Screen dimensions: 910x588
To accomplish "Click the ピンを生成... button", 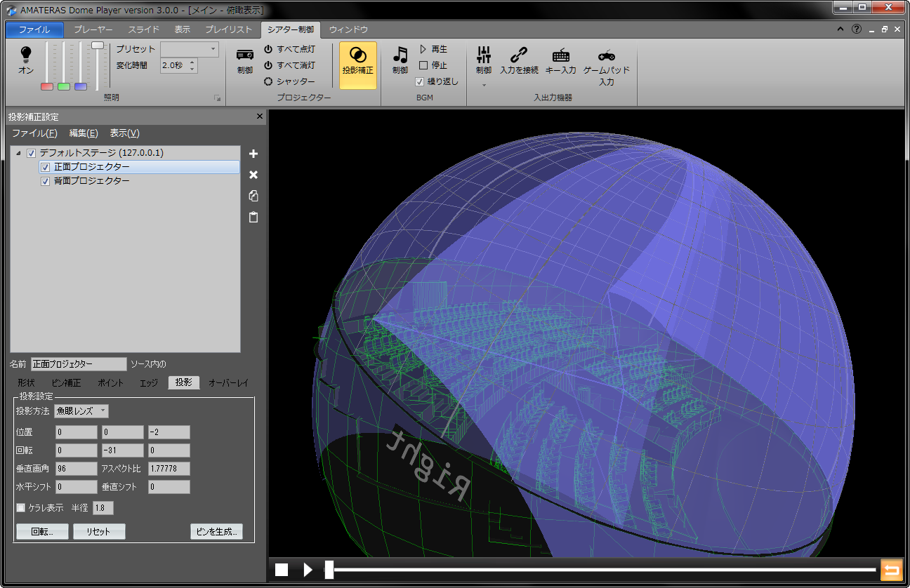I will [216, 531].
